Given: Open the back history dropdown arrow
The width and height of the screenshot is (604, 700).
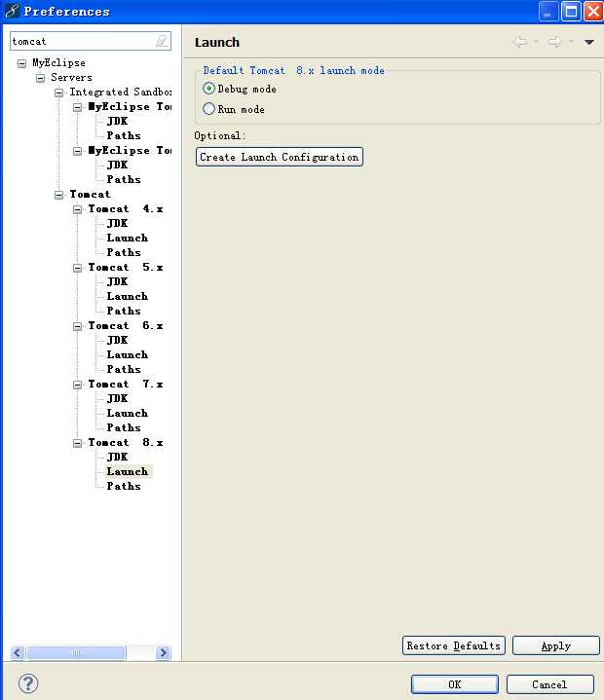Looking at the screenshot, I should [x=536, y=42].
